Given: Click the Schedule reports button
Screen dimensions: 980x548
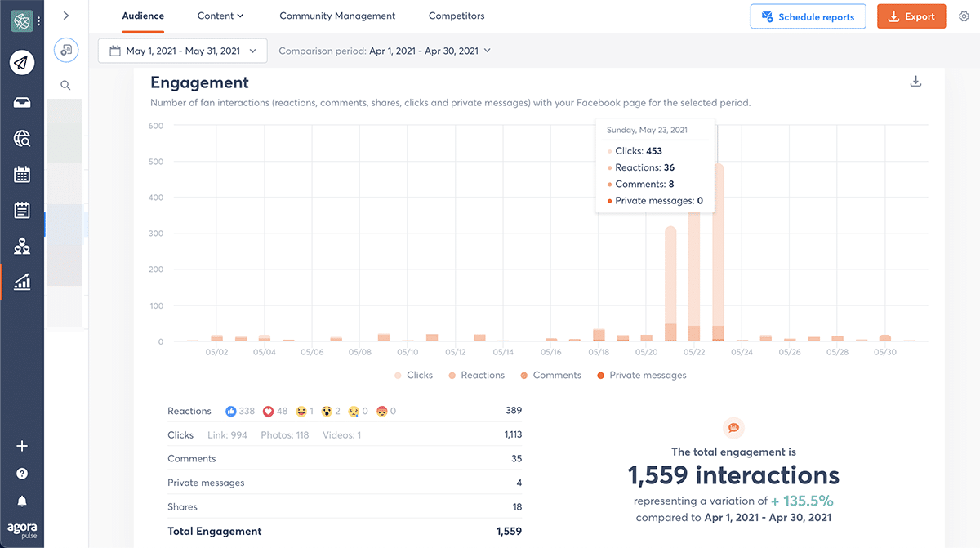Looking at the screenshot, I should 807,16.
